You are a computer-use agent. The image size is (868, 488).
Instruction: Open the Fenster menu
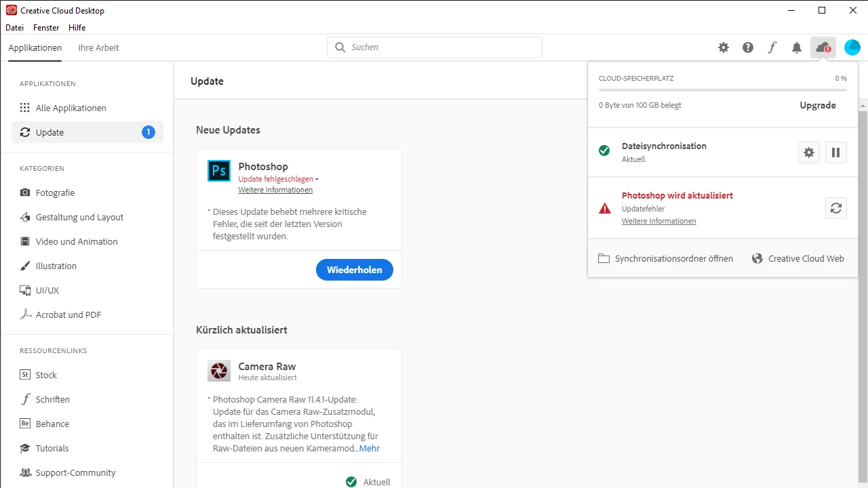click(x=46, y=28)
